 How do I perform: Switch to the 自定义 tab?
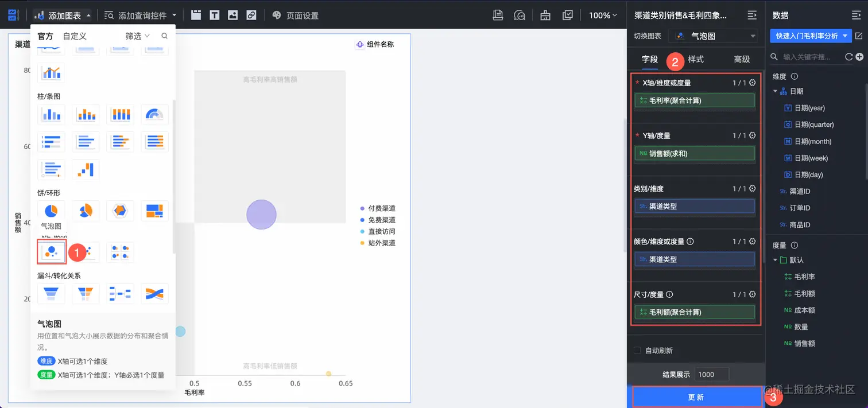[x=75, y=36]
